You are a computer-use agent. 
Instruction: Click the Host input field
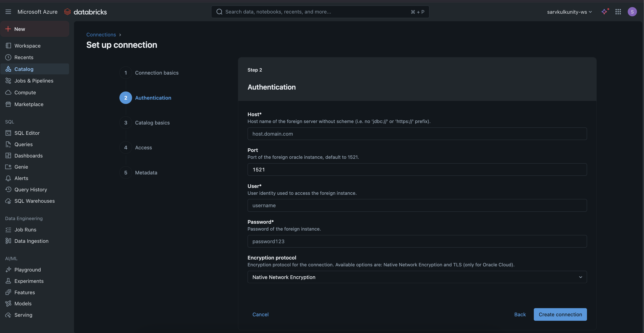tap(417, 134)
